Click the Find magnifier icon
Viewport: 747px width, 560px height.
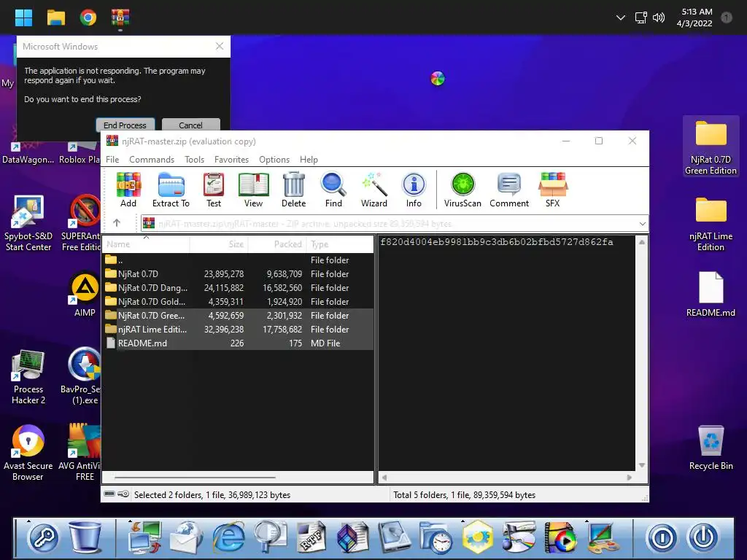click(x=333, y=190)
